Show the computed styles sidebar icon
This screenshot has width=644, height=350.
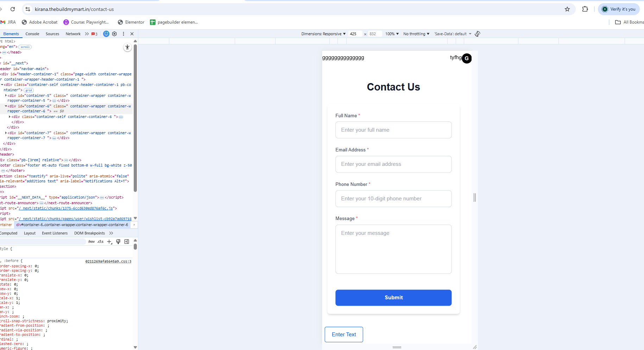(x=127, y=242)
